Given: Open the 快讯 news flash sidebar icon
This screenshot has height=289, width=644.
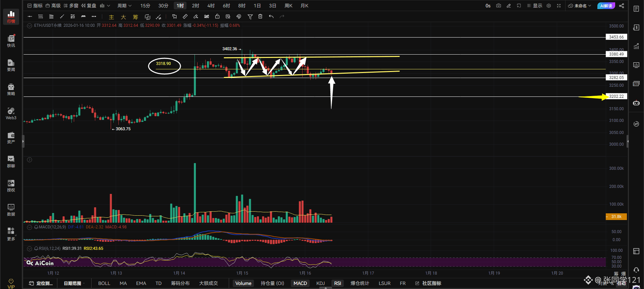Looking at the screenshot, I should point(11,41).
